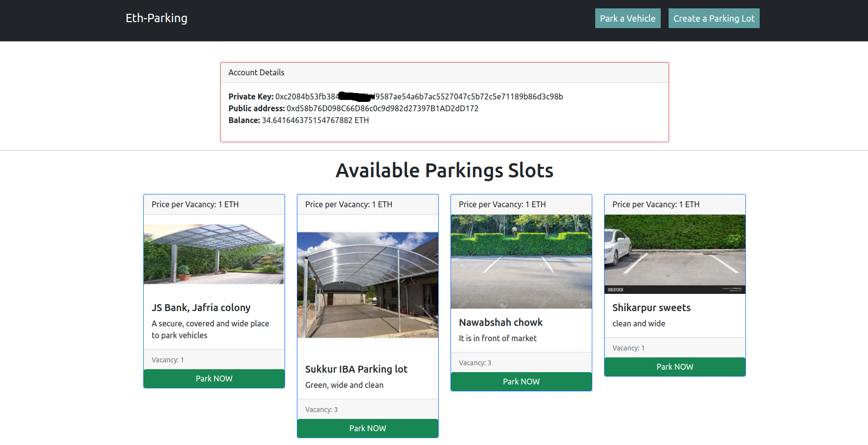868x445 pixels.
Task: Park NOW at Shikarpur sweets
Action: click(x=675, y=366)
